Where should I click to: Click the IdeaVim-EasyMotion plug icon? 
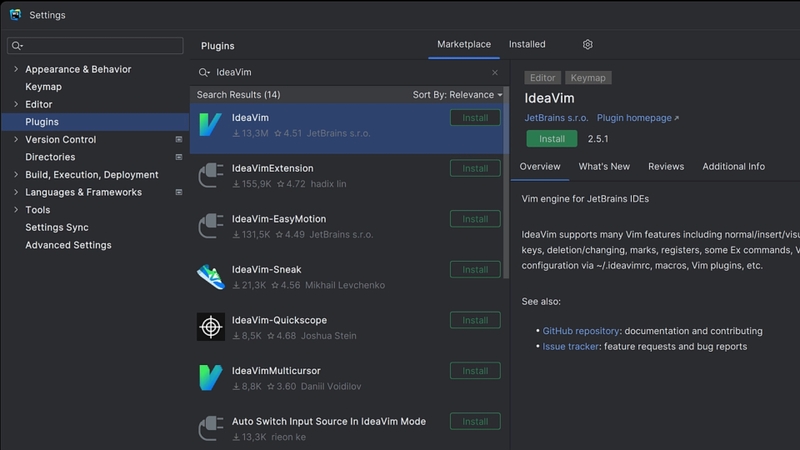coord(211,226)
